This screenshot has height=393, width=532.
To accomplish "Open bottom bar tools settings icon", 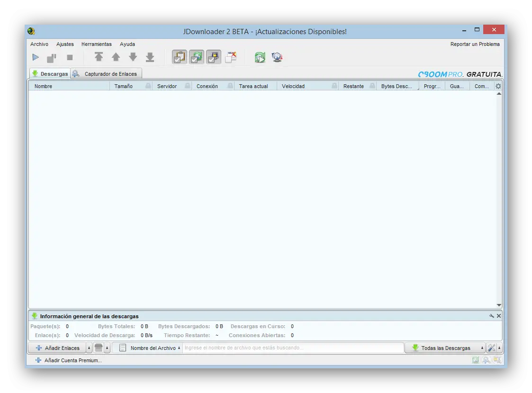I will 491,348.
